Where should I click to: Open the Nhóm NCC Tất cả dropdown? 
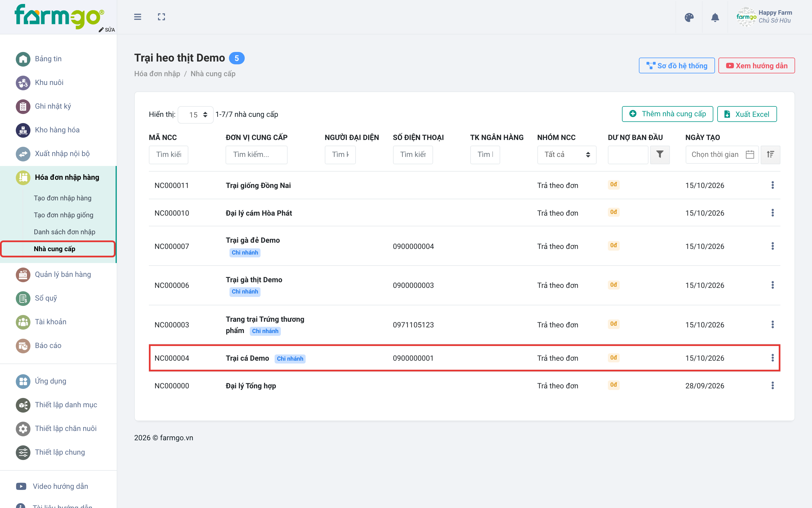[567, 155]
